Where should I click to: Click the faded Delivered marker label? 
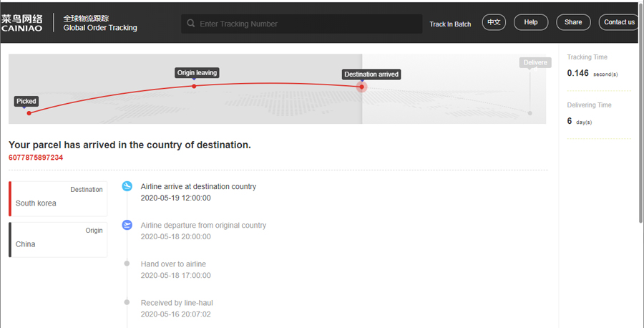pos(535,63)
